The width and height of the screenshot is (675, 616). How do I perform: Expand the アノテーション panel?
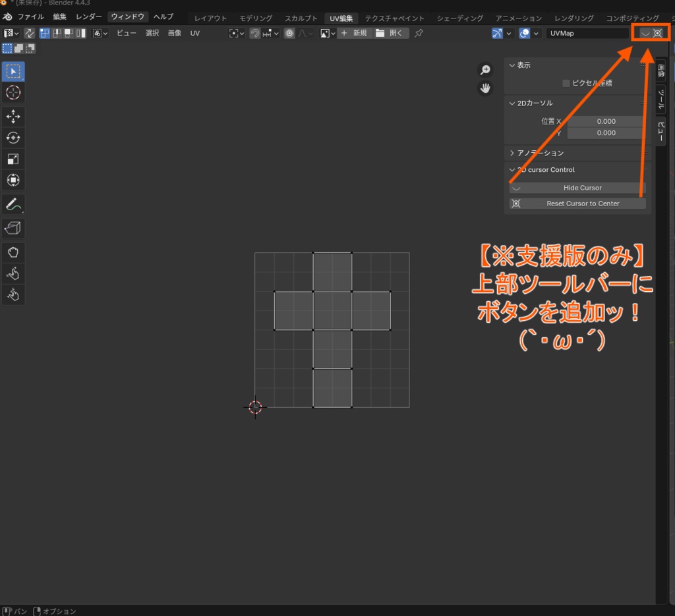tap(541, 153)
